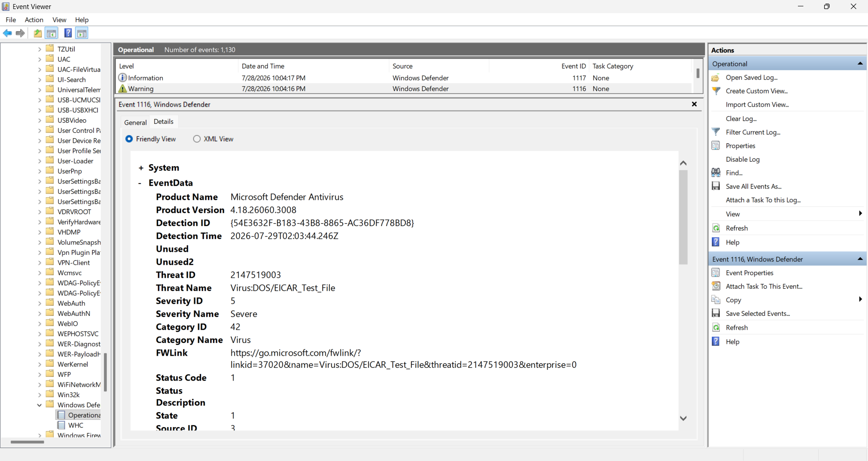Click the Warning triangle icon in event list

coord(123,89)
